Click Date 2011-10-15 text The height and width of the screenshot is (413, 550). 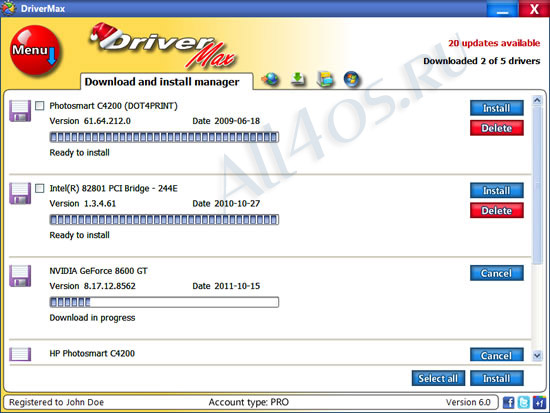click(x=226, y=286)
